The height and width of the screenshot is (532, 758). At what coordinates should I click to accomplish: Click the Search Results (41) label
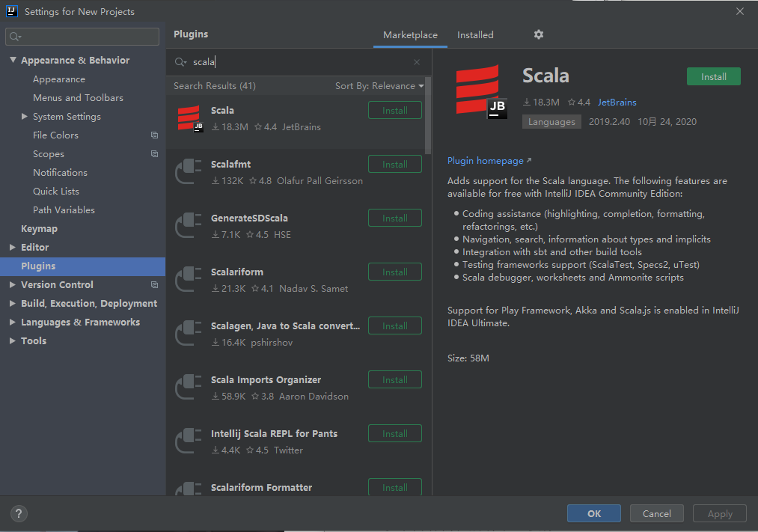pos(215,85)
